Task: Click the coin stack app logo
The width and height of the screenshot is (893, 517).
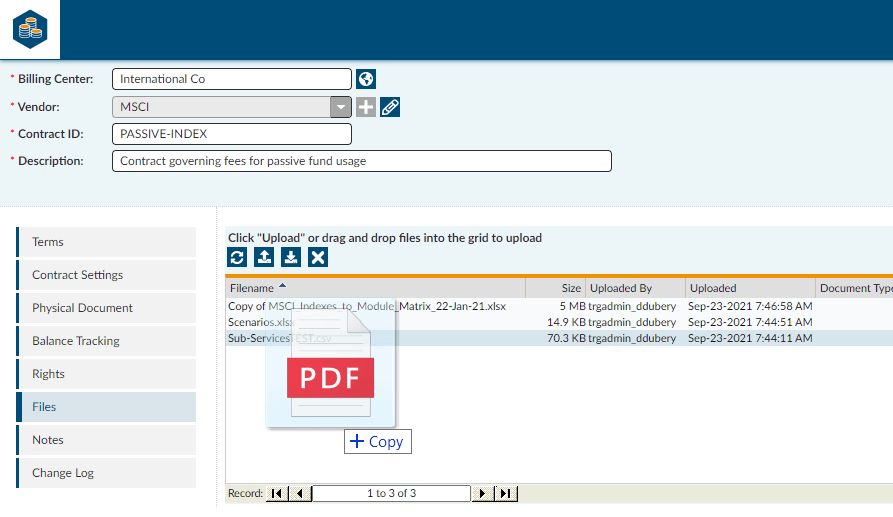Action: point(30,29)
